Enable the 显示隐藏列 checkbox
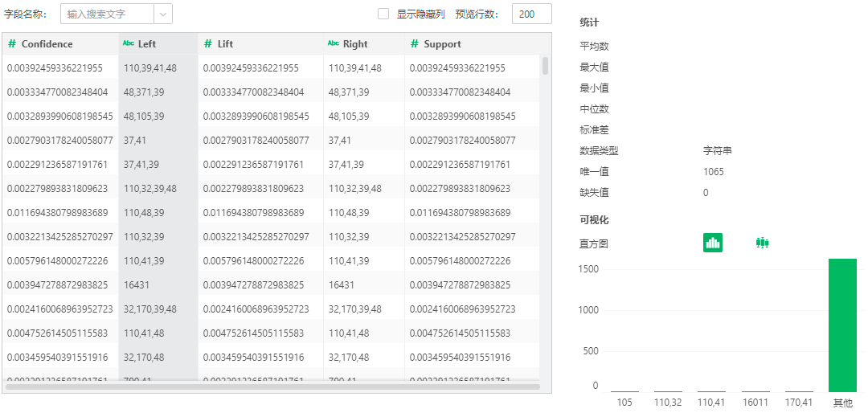868x413 pixels. click(383, 14)
